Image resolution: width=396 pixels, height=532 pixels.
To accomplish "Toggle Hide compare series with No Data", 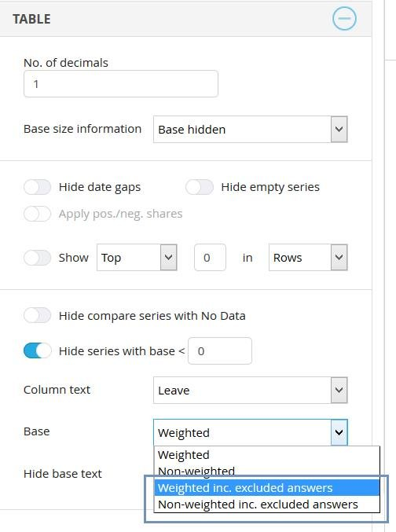I will coord(38,316).
